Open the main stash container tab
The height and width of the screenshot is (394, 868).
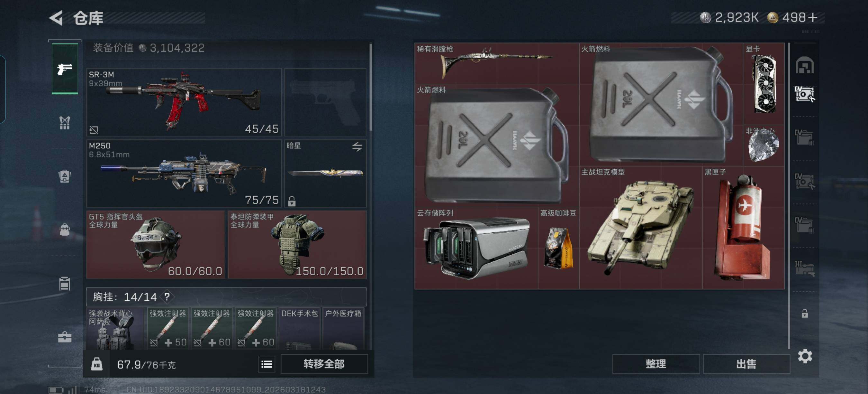tap(805, 65)
